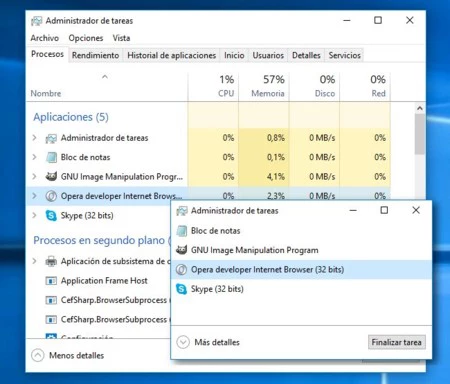Click the Finalizar tarea button
This screenshot has height=384, width=450.
(x=396, y=342)
